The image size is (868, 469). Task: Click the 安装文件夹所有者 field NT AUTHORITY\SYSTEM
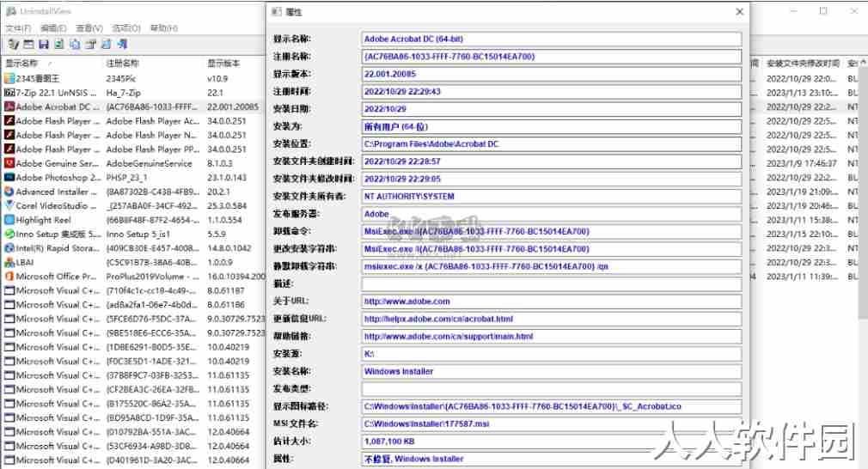[552, 197]
